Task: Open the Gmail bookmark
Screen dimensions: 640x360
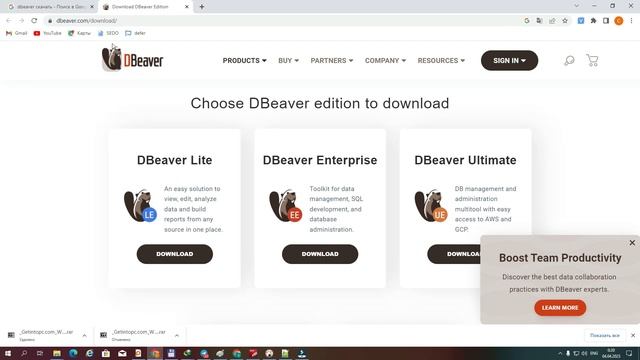Action: click(17, 33)
